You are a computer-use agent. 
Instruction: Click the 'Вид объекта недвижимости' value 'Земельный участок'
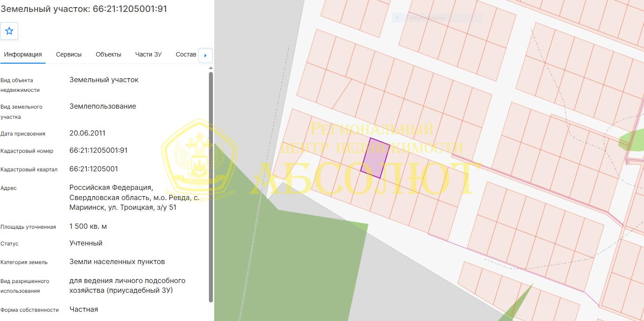click(x=104, y=80)
